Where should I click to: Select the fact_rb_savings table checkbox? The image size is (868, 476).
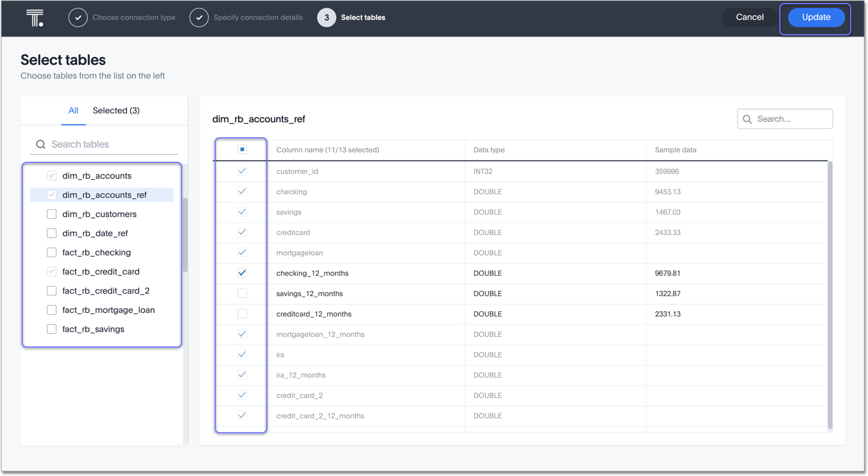[52, 329]
